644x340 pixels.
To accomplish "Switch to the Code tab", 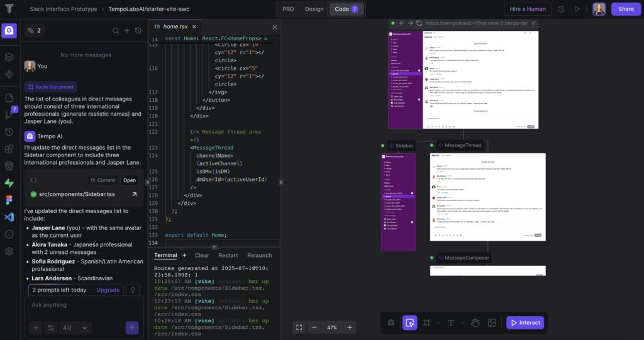I will [347, 9].
